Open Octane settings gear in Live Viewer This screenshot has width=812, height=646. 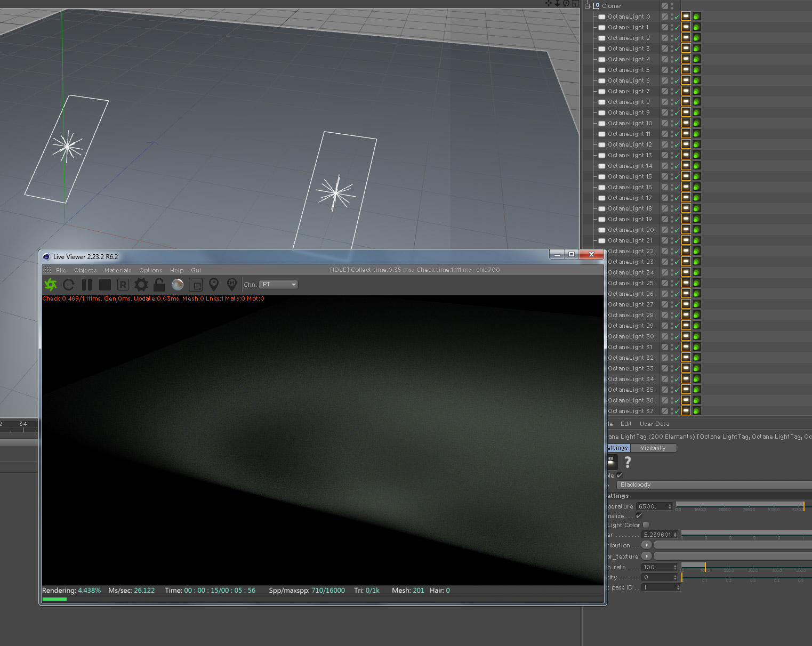click(x=141, y=285)
